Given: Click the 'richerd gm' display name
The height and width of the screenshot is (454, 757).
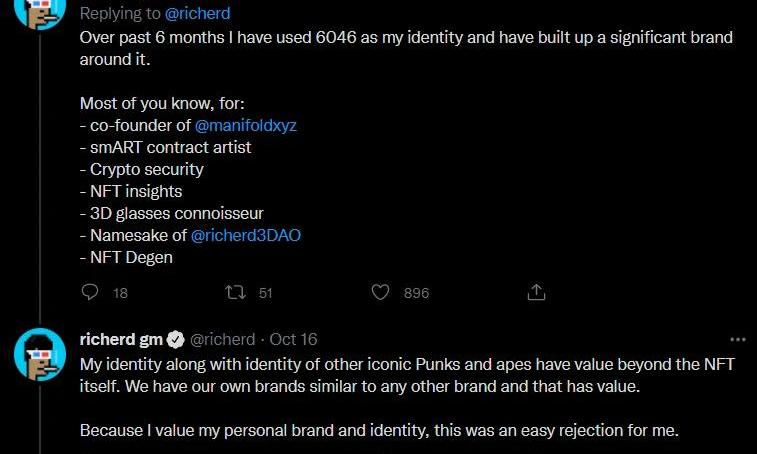Looking at the screenshot, I should tap(120, 339).
